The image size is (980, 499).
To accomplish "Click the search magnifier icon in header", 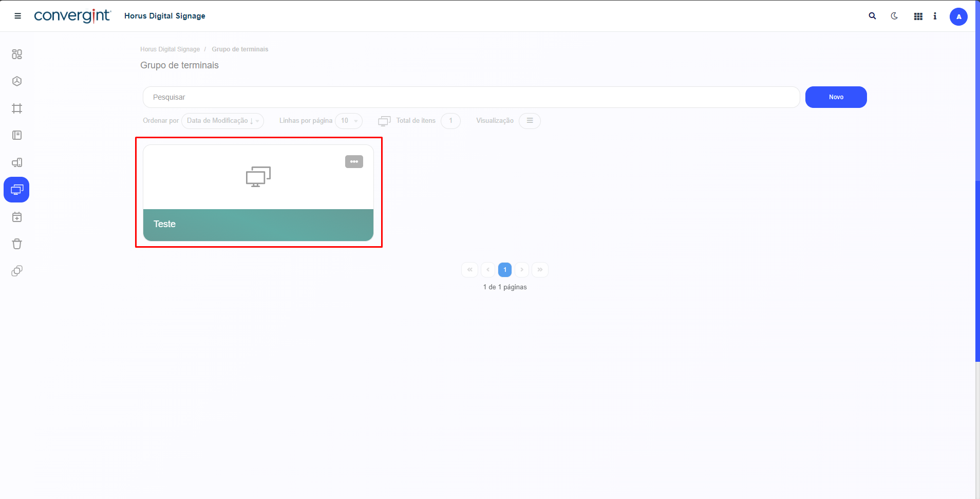I will coord(872,16).
